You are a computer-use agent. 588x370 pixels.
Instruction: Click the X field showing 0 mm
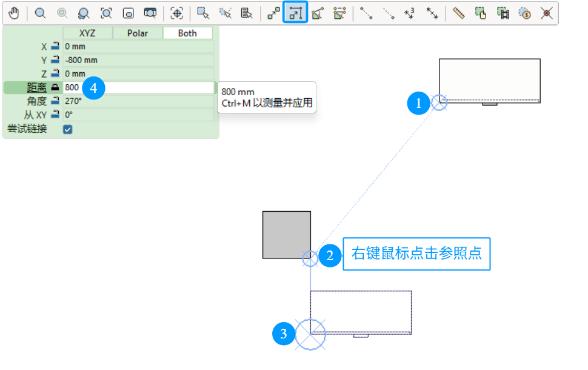click(138, 47)
